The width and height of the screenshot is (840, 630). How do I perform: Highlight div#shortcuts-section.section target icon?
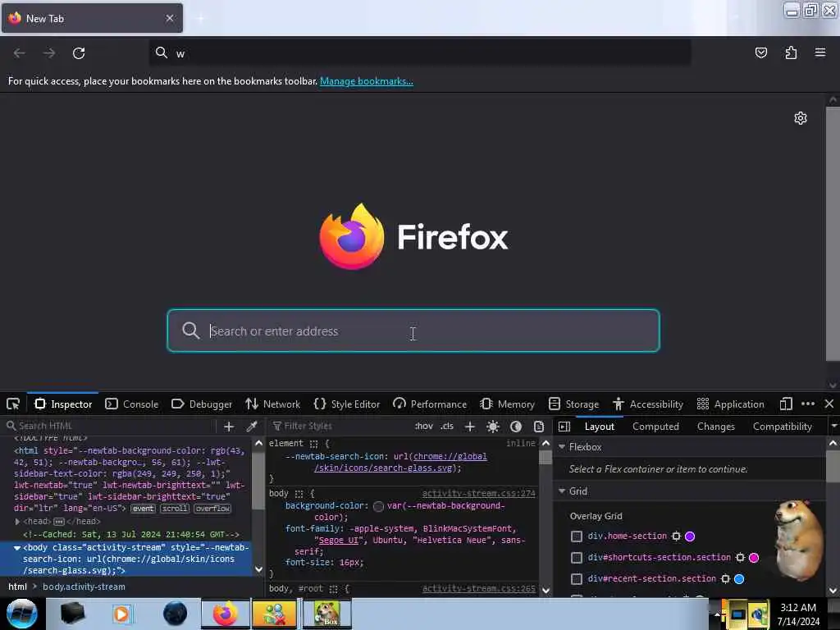(x=741, y=558)
